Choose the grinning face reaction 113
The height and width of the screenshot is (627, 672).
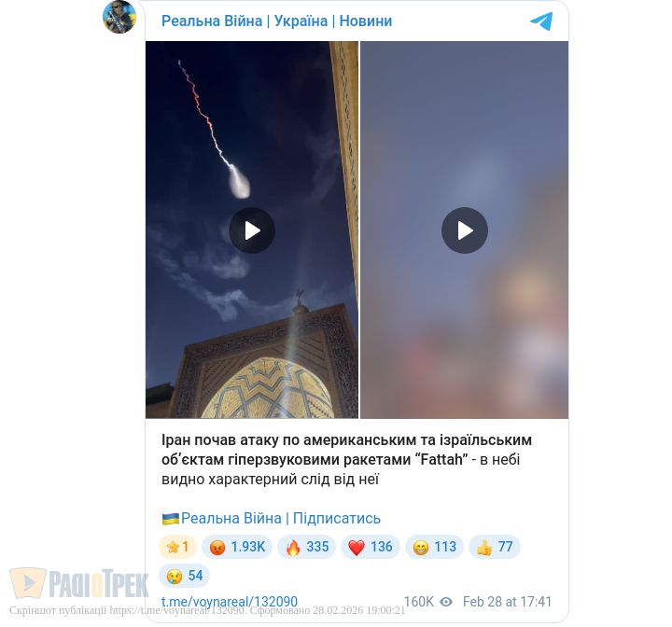[435, 547]
